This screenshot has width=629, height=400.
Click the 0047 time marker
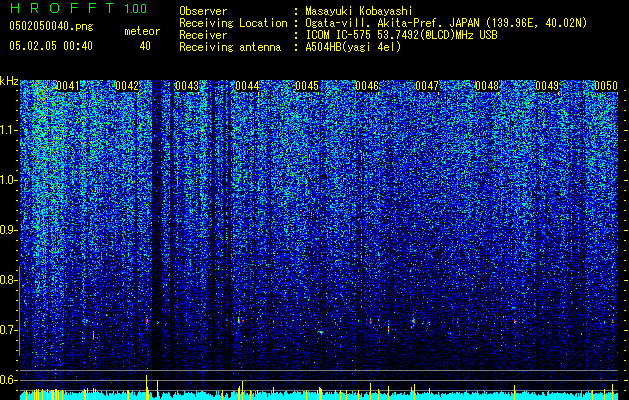click(427, 86)
